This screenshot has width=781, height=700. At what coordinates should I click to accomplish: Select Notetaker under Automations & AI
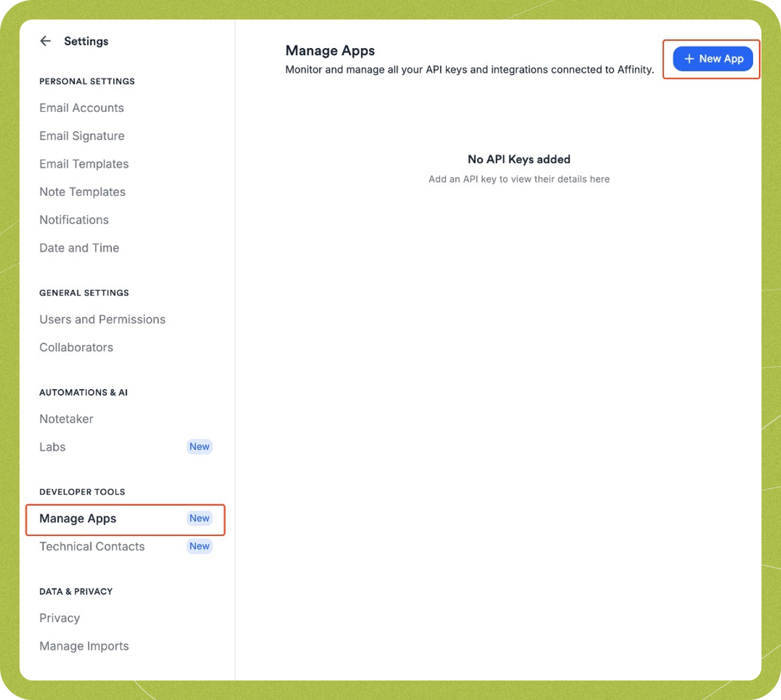point(66,419)
